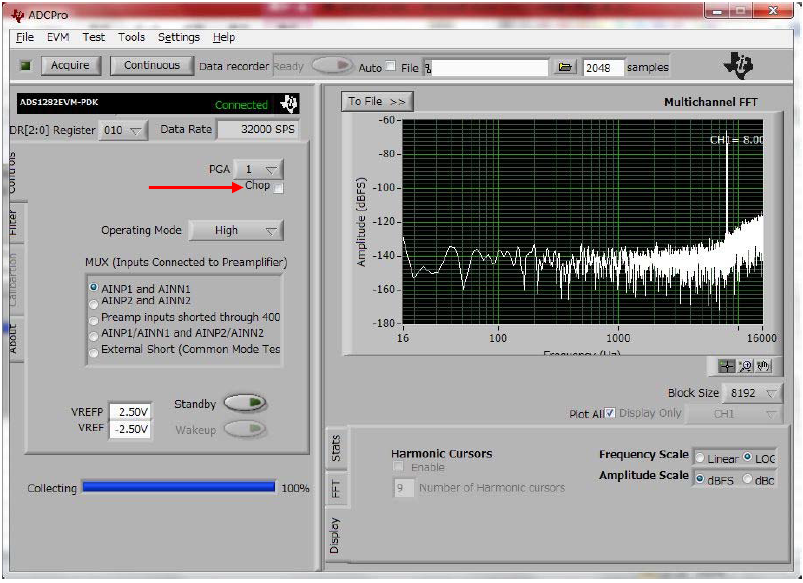Enable the Chop checkbox
This screenshot has width=803, height=583.
tap(279, 188)
